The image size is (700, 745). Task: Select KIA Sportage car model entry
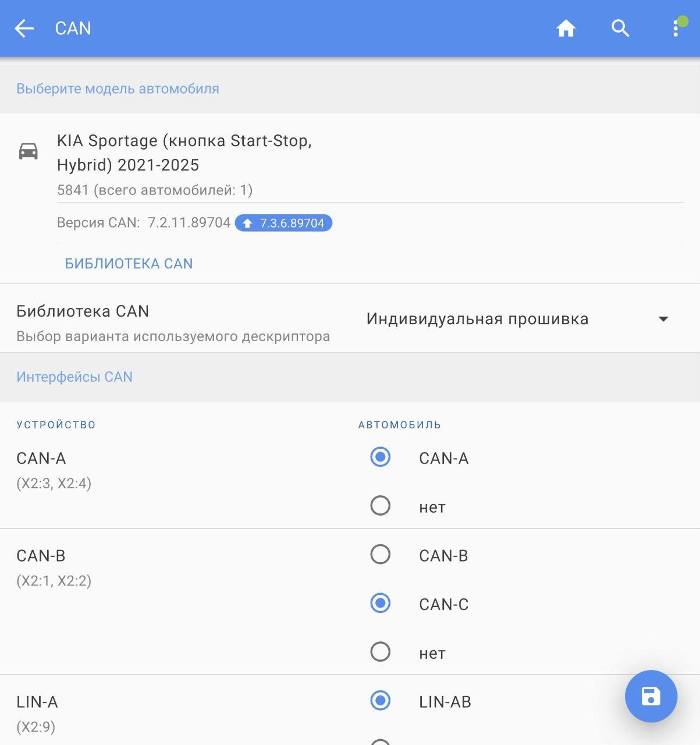[184, 153]
